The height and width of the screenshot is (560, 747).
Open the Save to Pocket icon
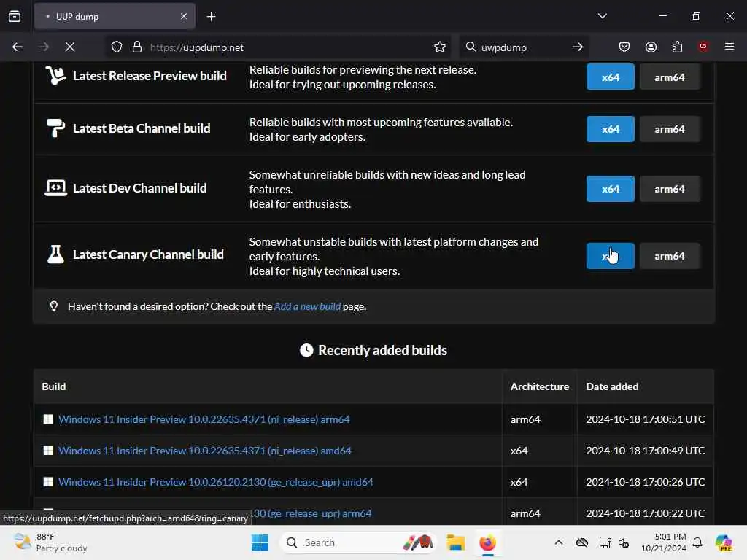624,47
